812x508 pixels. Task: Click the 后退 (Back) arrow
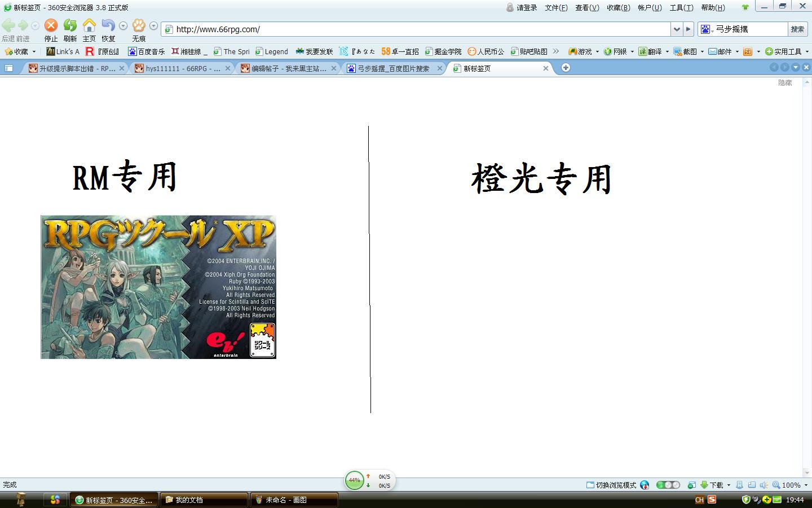point(8,25)
